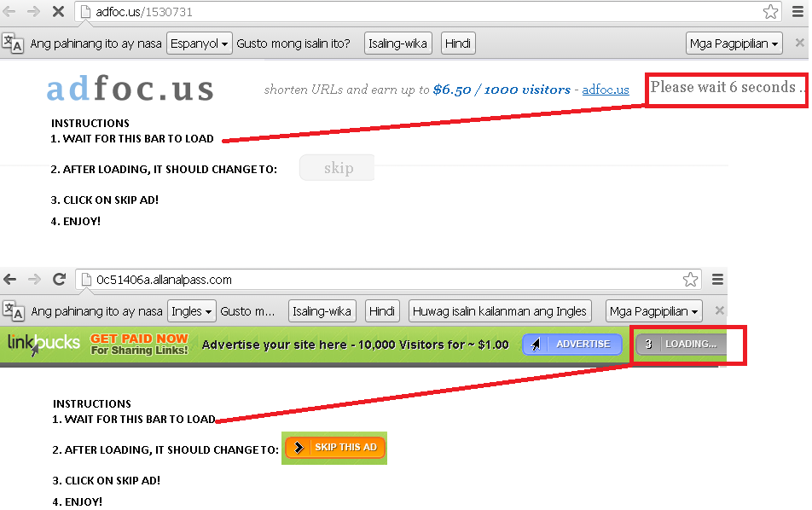This screenshot has width=812, height=510.
Task: Click Get Paid Now For Sharing Links banner
Action: tap(139, 344)
